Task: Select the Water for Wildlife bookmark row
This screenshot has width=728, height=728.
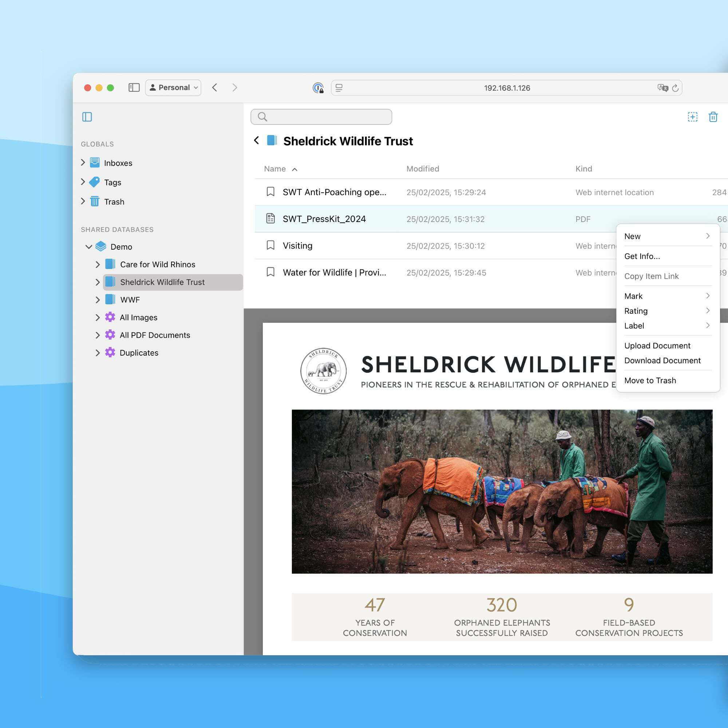Action: (435, 272)
